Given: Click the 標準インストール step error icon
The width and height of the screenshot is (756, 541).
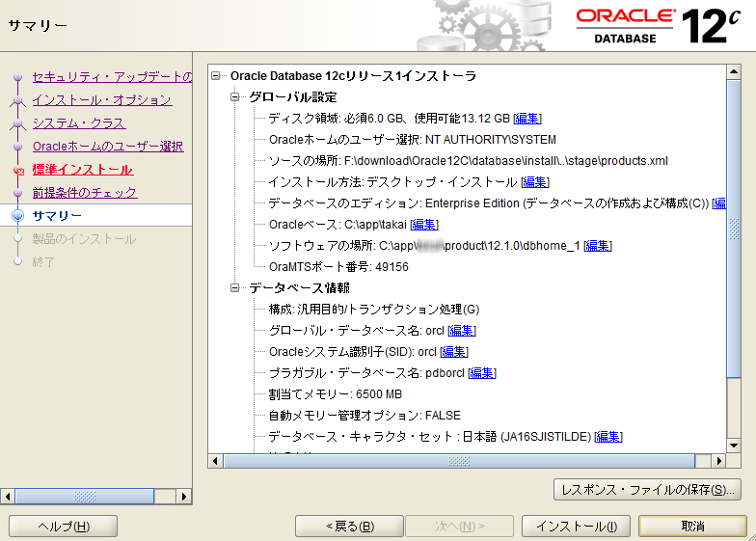Looking at the screenshot, I should click(x=19, y=171).
